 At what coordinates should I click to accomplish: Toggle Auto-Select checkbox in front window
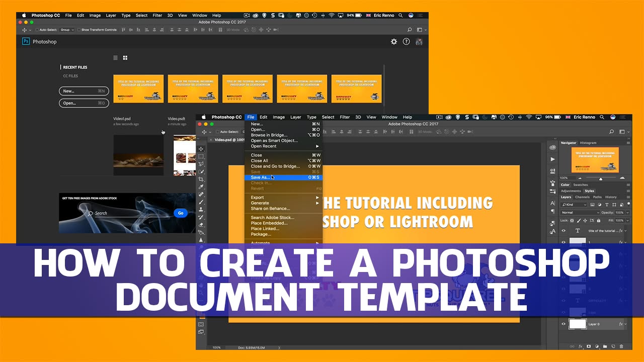[216, 132]
